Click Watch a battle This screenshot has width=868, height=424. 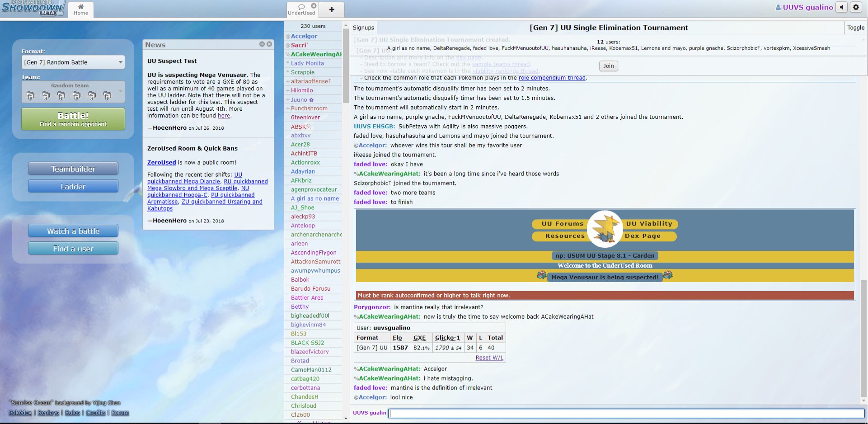[x=73, y=231]
